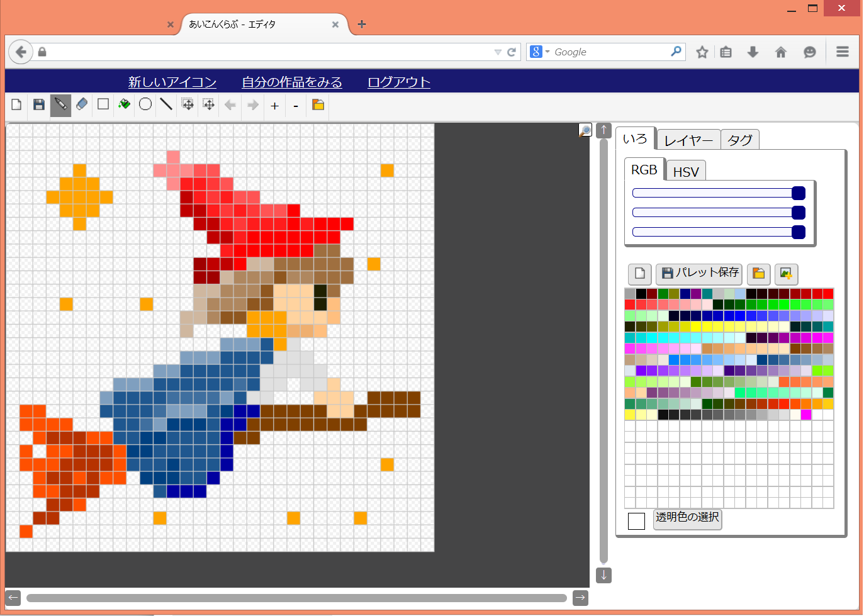Click the 透明色の選択 button

687,518
